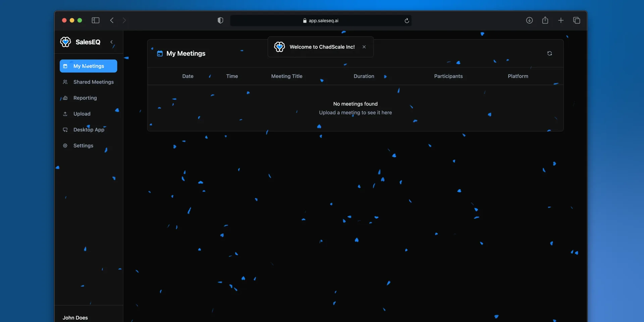Sort the table by Date column
This screenshot has width=644, height=322.
pyautogui.click(x=188, y=76)
